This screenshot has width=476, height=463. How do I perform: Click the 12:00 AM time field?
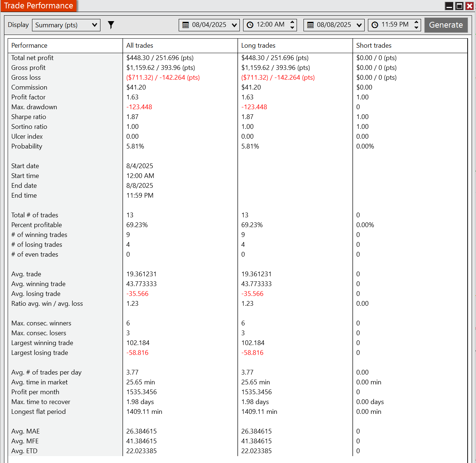pyautogui.click(x=271, y=25)
